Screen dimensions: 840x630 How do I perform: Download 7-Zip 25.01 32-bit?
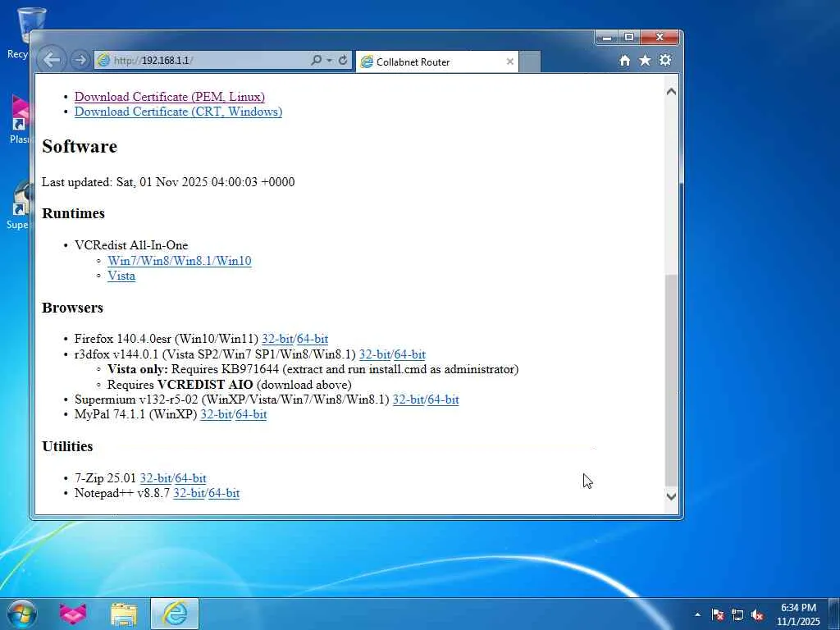click(155, 478)
